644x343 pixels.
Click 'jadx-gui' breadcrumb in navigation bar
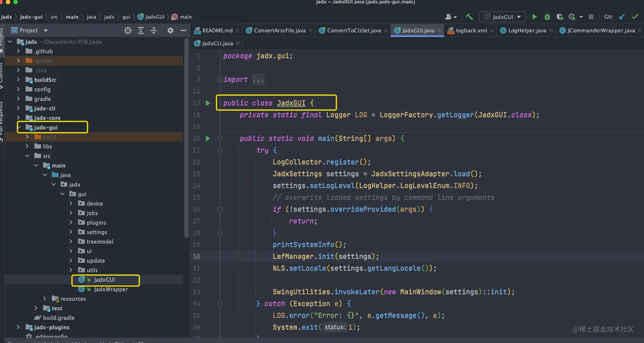coord(31,17)
